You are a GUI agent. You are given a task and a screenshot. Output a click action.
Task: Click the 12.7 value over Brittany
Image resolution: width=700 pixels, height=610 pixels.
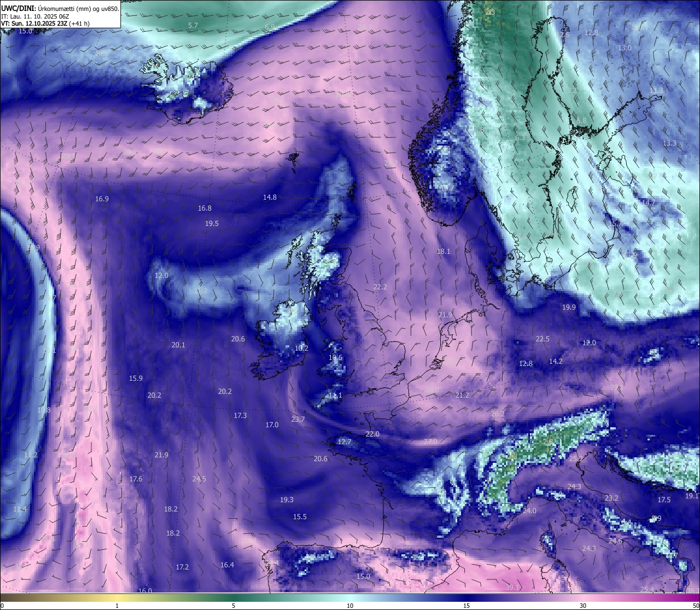pyautogui.click(x=344, y=442)
